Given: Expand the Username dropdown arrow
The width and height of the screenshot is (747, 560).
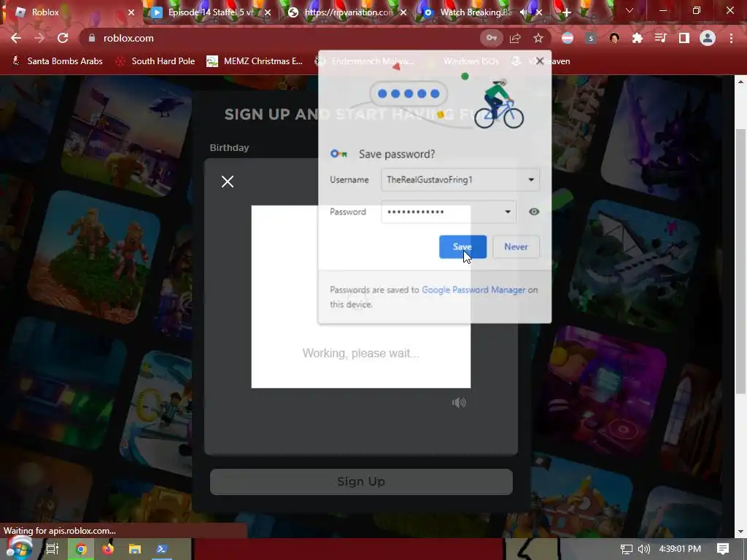Looking at the screenshot, I should pyautogui.click(x=531, y=180).
